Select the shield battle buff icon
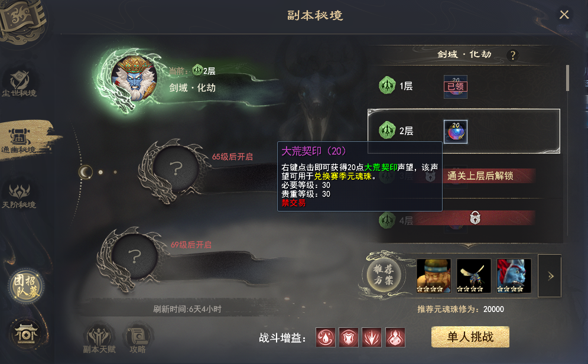This screenshot has width=588, height=364. coord(349,337)
